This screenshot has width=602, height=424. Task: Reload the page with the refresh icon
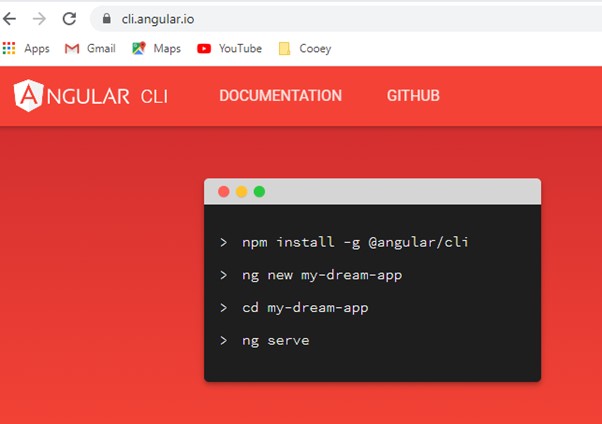pyautogui.click(x=69, y=18)
